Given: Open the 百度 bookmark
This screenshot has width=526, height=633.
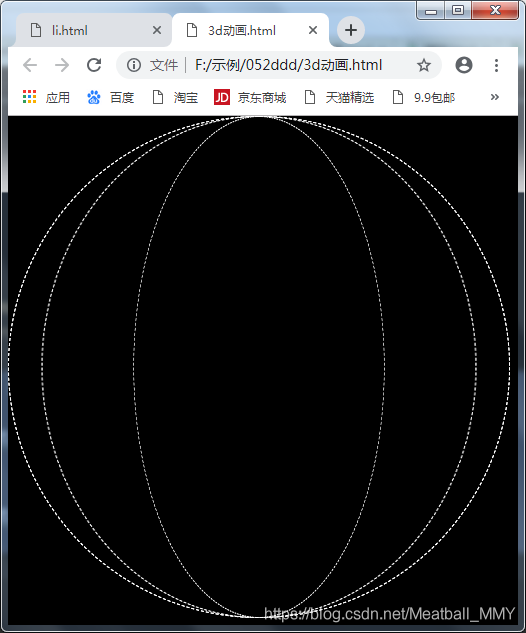Looking at the screenshot, I should click(x=110, y=97).
